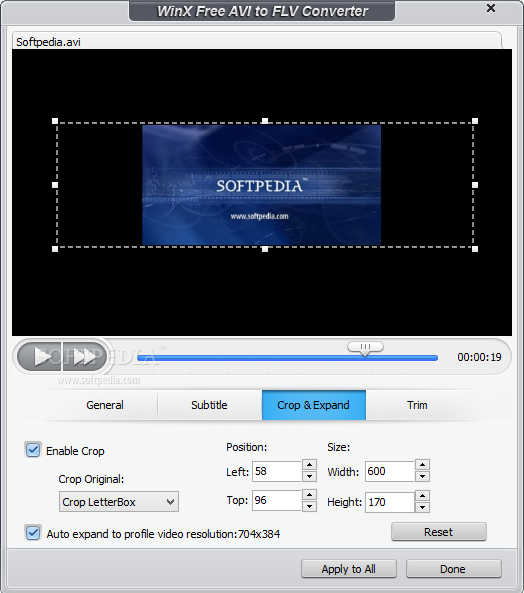This screenshot has width=524, height=593.
Task: Decrease the Width value
Action: (x=422, y=477)
